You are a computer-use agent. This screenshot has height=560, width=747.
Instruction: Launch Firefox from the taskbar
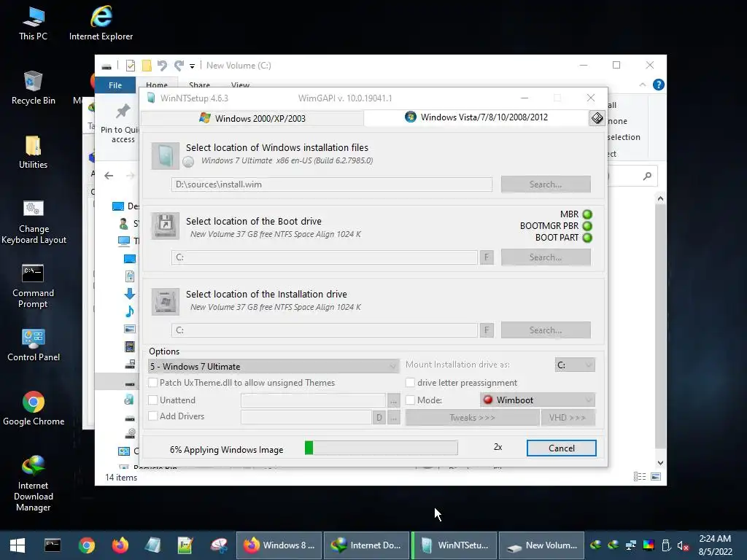[x=120, y=545]
